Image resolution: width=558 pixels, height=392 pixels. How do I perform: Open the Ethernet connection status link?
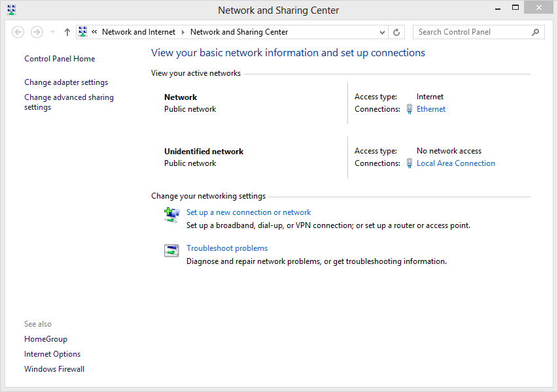[431, 109]
